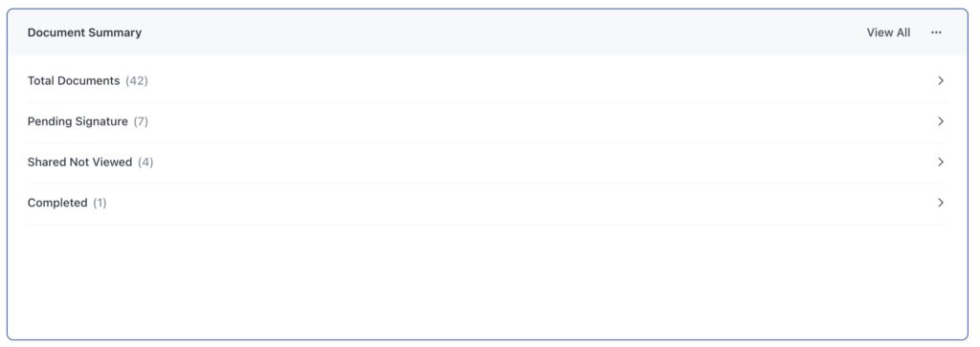This screenshot has width=980, height=347.
Task: Expand the Total Documents row chevron
Action: (x=941, y=80)
